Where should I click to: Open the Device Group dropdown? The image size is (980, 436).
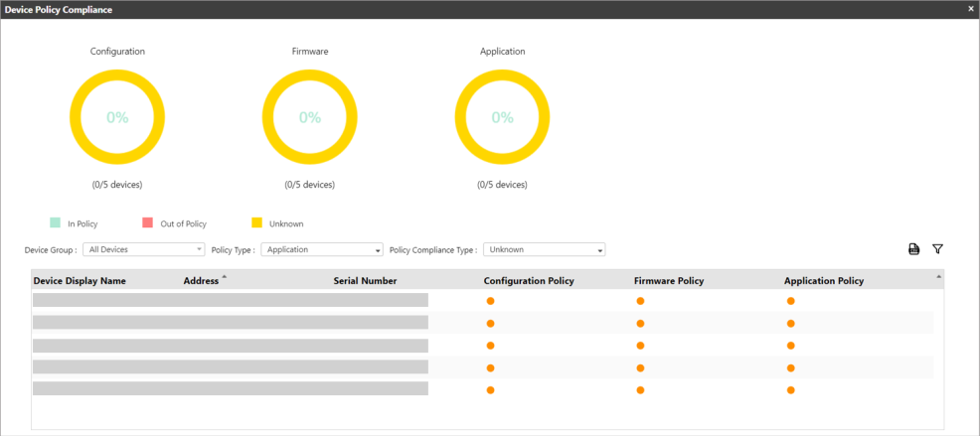143,249
